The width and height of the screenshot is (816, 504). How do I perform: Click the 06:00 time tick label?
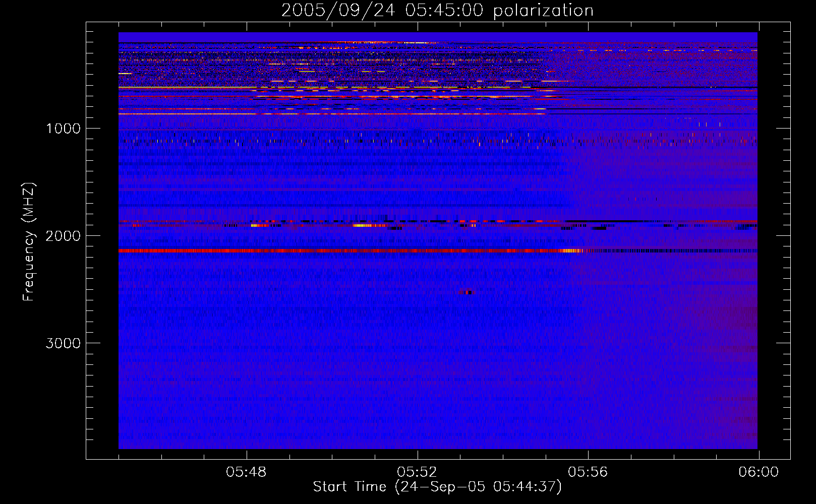[759, 472]
